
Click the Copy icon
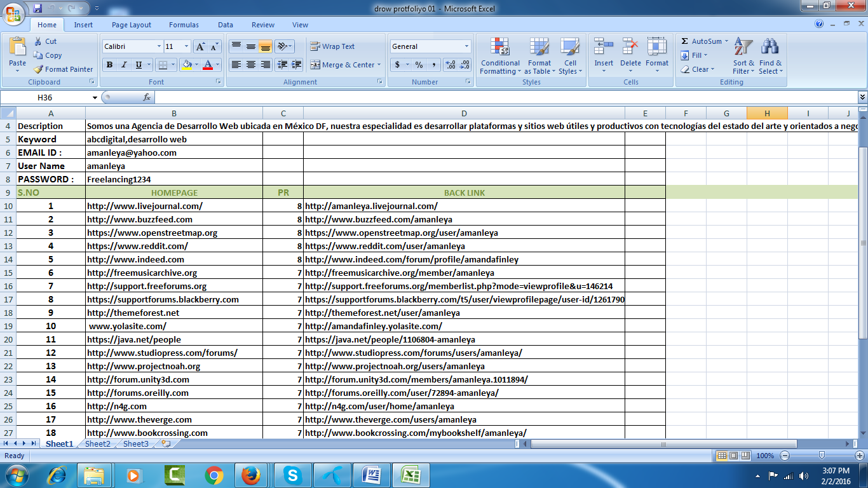coord(39,55)
